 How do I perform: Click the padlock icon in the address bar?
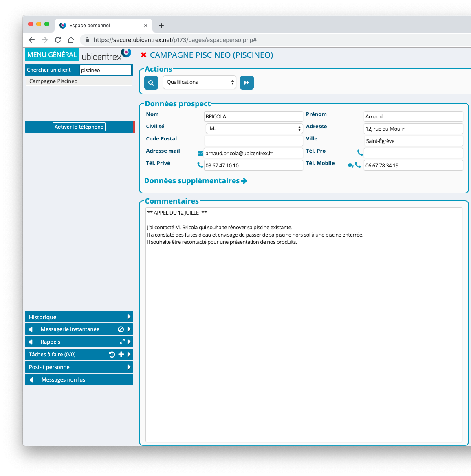87,40
